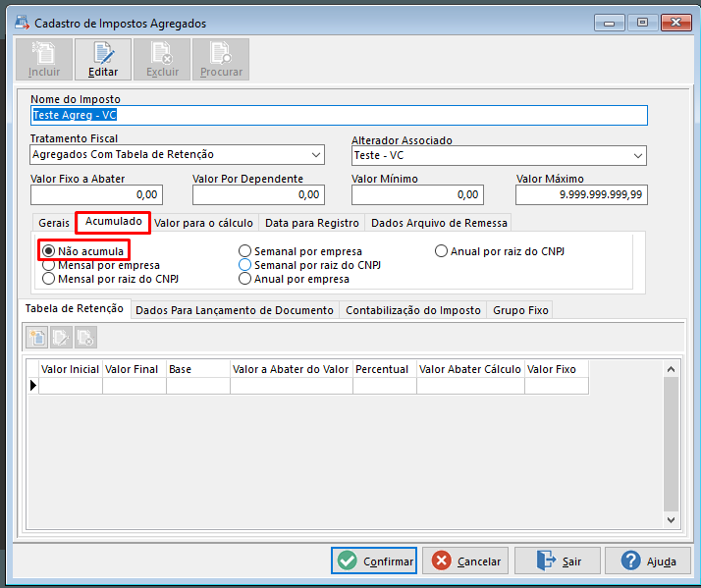The image size is (701, 588).
Task: Minimize the Cadastro de Impostos window
Action: (x=610, y=23)
